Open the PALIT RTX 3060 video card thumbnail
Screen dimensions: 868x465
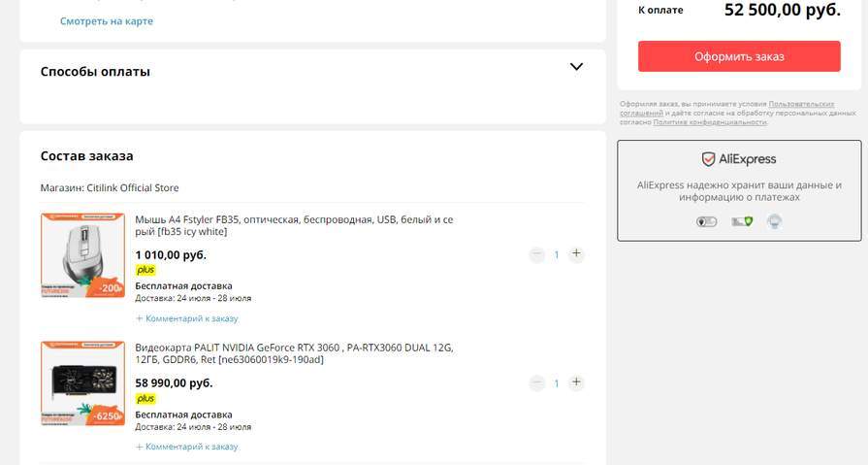click(x=83, y=383)
